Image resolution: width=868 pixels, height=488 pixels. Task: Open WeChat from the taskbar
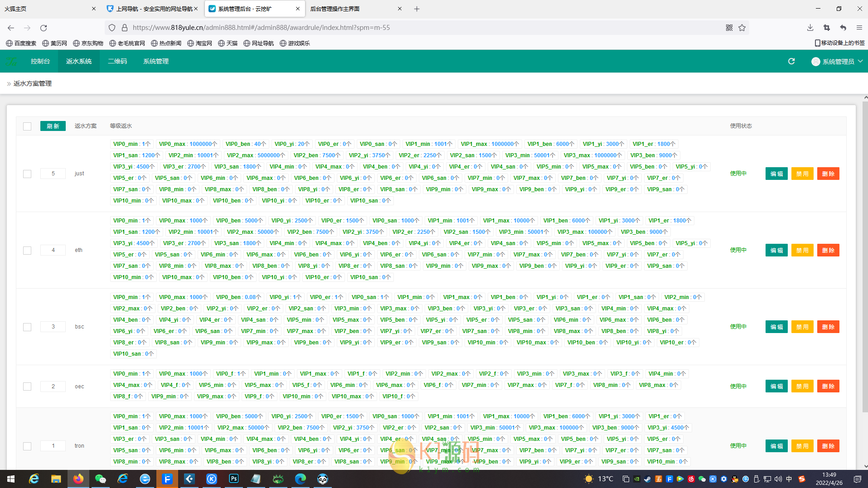click(x=101, y=479)
